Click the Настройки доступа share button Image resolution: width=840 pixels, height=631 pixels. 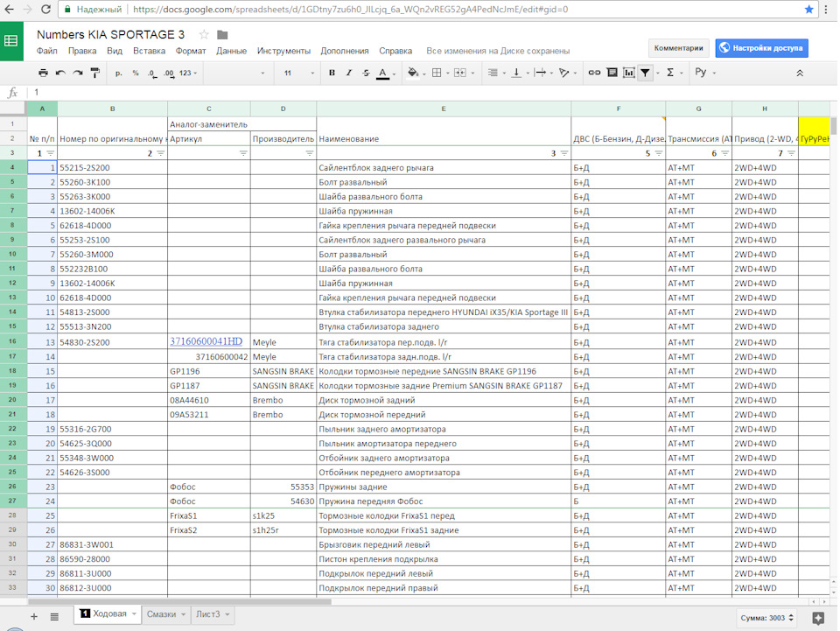point(762,48)
